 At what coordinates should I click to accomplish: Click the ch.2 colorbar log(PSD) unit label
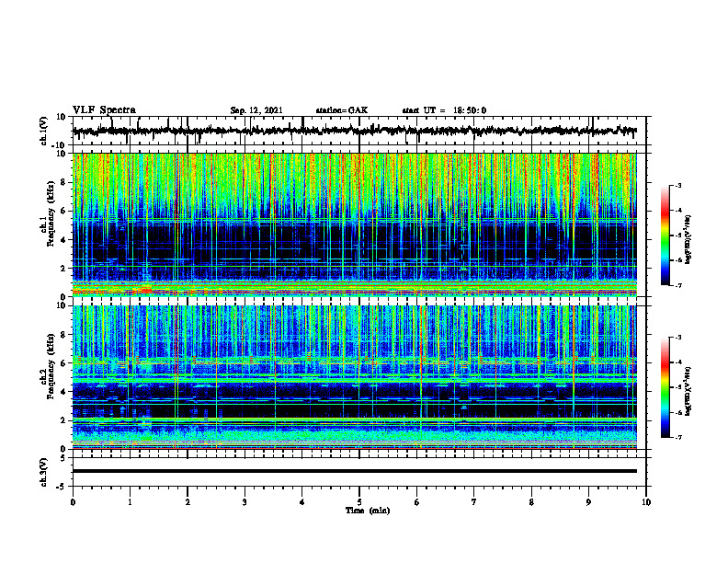(688, 392)
